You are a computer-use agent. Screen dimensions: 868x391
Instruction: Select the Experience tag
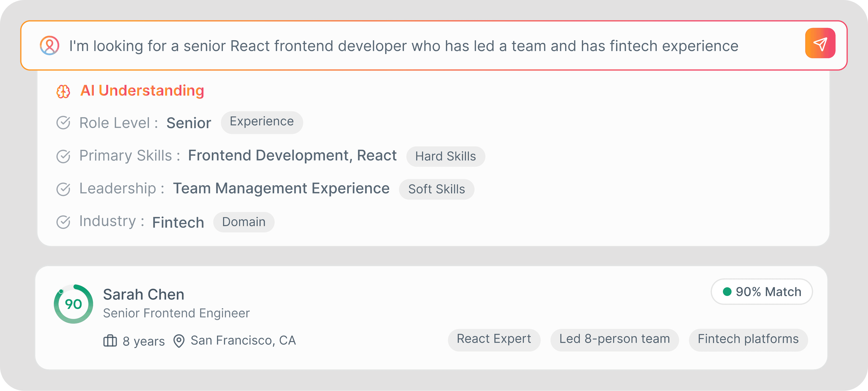(x=262, y=122)
